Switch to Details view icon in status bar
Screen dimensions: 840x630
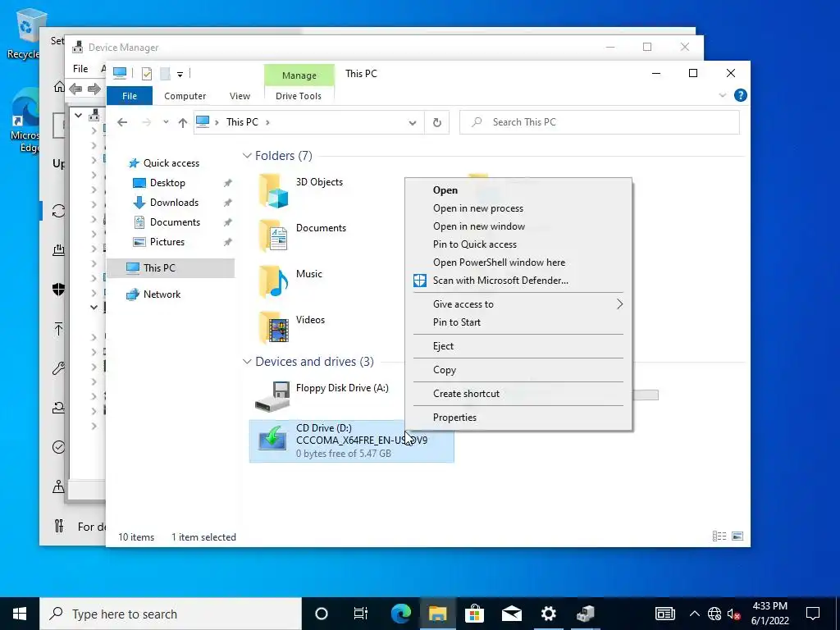[719, 536]
